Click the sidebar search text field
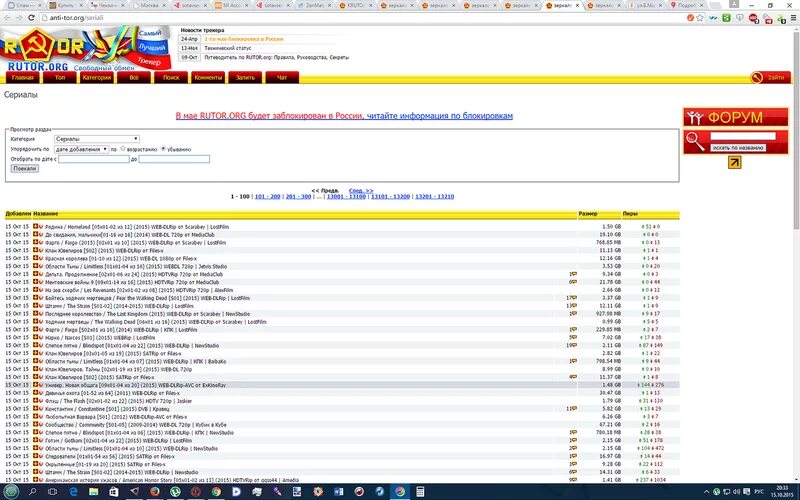 (x=743, y=136)
